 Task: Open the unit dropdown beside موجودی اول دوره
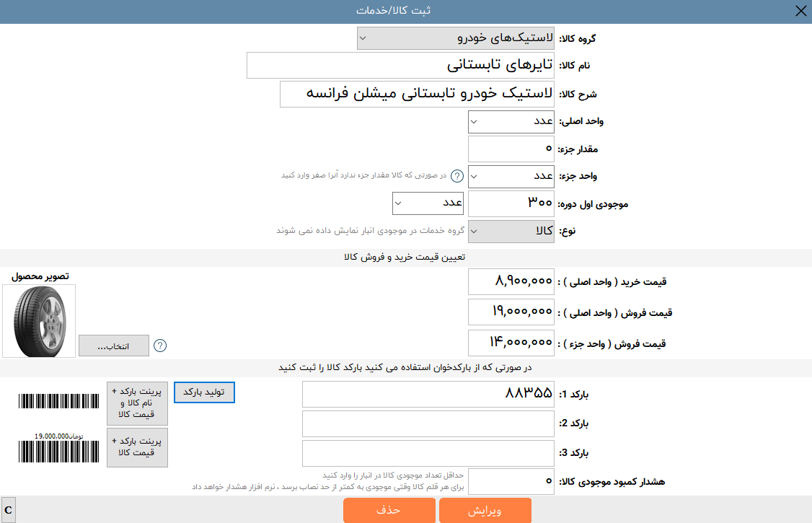pos(428,203)
